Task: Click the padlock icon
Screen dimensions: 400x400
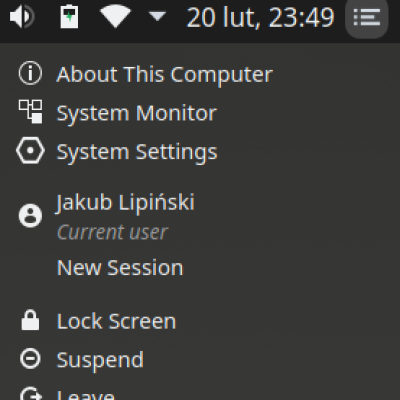Action: point(30,320)
